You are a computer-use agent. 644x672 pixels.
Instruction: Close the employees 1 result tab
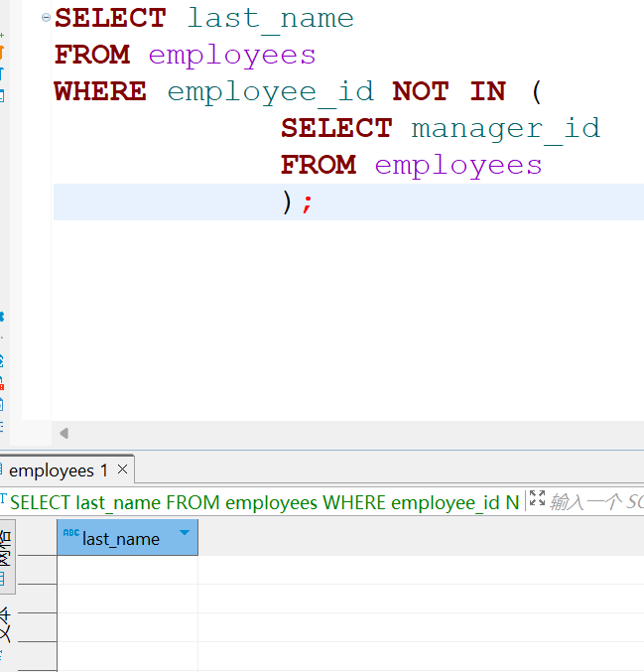[x=122, y=470]
